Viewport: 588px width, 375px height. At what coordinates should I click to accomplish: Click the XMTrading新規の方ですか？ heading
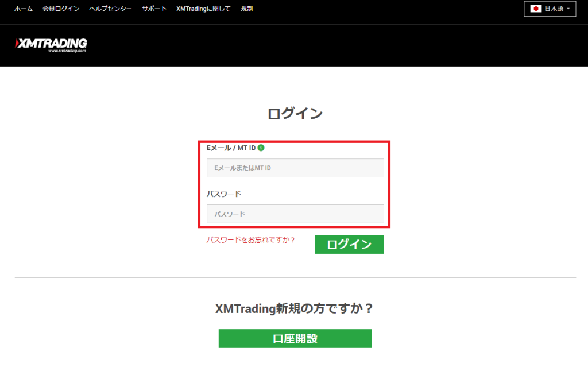(295, 308)
